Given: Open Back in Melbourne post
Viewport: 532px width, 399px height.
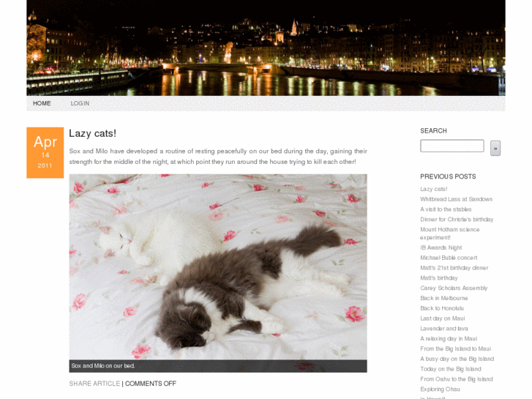Looking at the screenshot, I should pyautogui.click(x=443, y=298).
